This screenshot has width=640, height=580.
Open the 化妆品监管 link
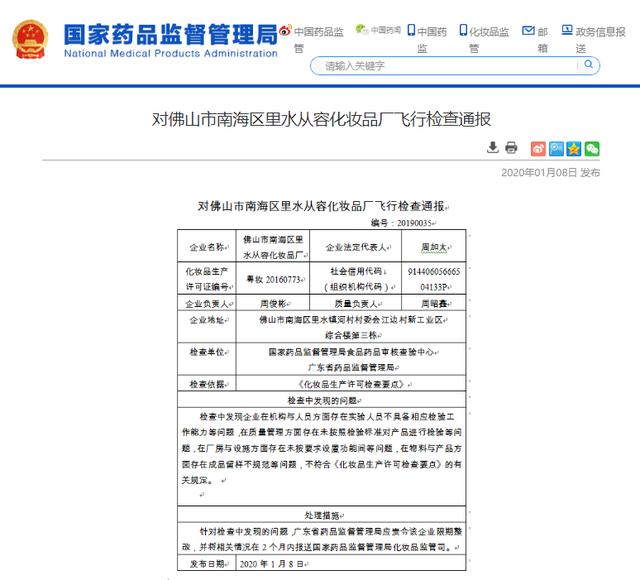pos(489,39)
